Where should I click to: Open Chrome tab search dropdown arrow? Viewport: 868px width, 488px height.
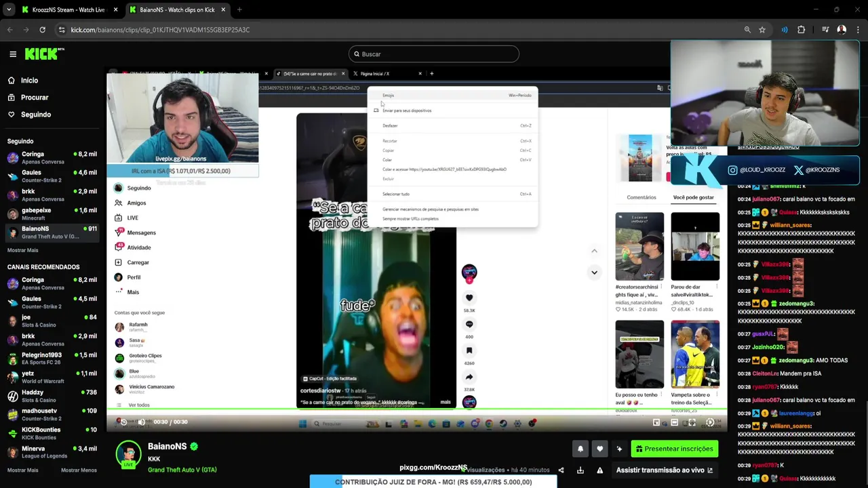click(x=9, y=9)
